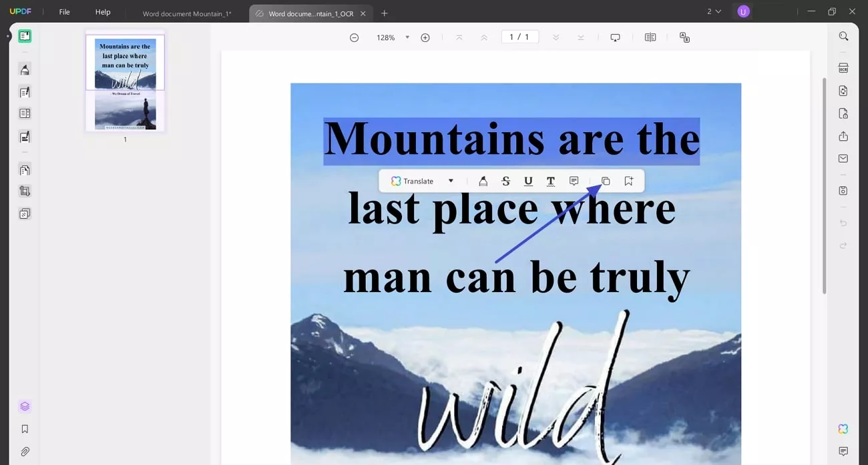Open the Protect PDF lock tool
The width and height of the screenshot is (868, 465).
coord(843,113)
